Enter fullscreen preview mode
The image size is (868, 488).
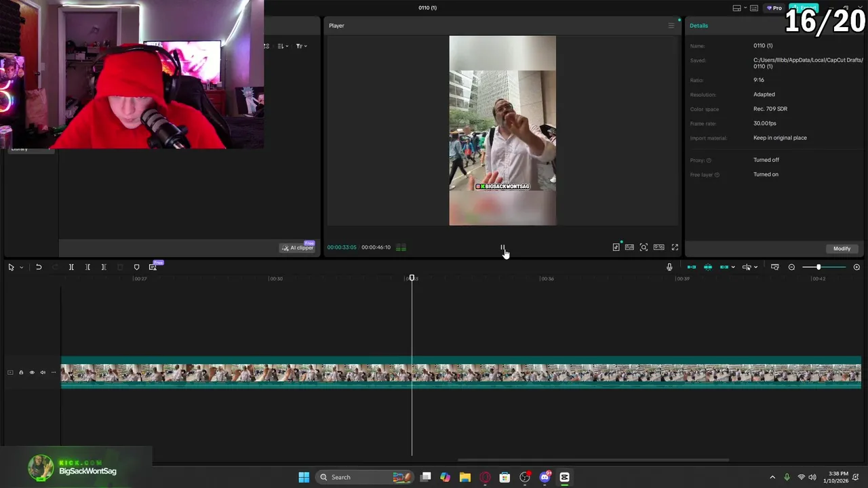(x=675, y=247)
